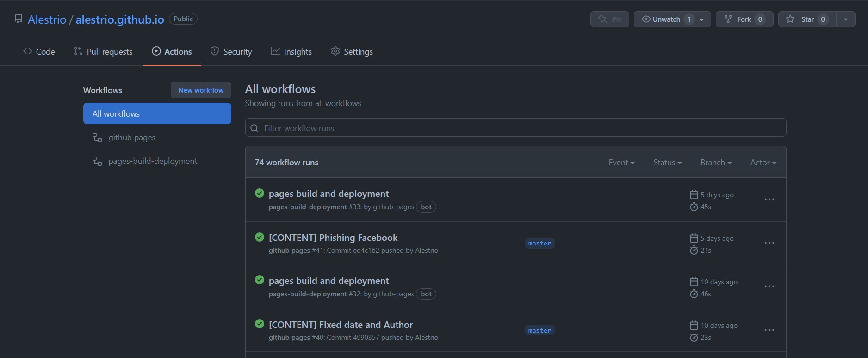868x358 pixels.
Task: Select All workflows in the sidebar
Action: 157,113
